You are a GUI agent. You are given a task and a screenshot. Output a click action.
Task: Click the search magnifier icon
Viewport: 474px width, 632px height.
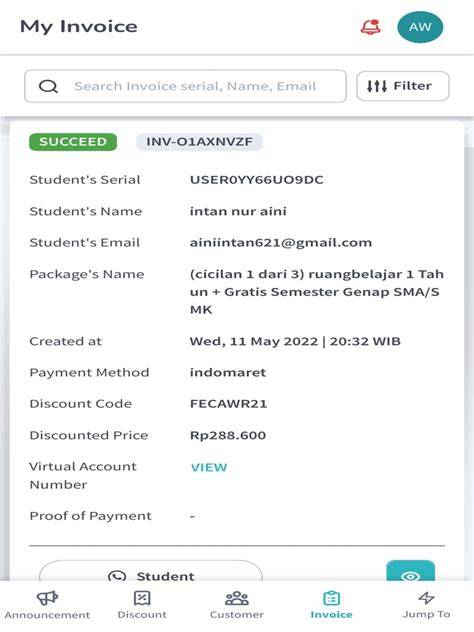click(x=48, y=86)
